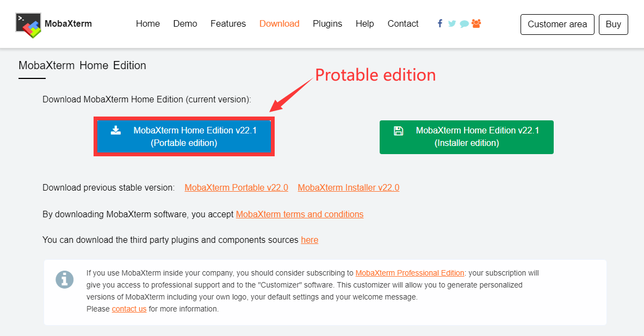
Task: Click the chat bubble icon
Action: tap(464, 24)
